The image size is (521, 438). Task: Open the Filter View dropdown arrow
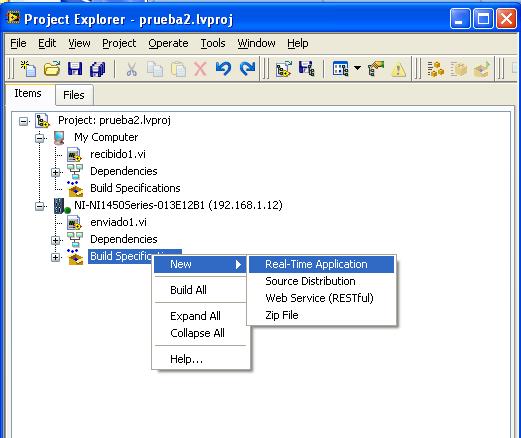[x=357, y=68]
